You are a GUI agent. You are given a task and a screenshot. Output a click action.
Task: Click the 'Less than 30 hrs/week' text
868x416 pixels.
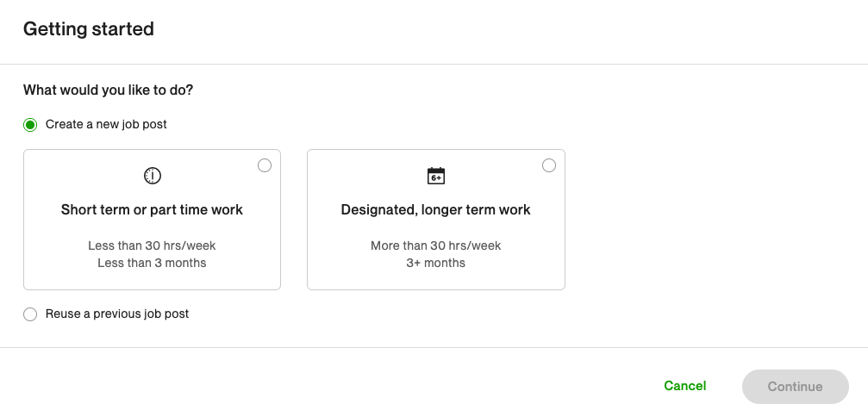[x=152, y=245]
